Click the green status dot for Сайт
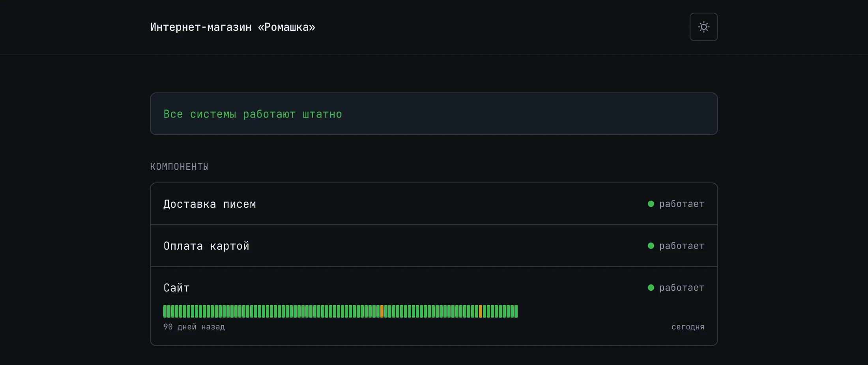Viewport: 868px width, 365px height. (x=651, y=288)
